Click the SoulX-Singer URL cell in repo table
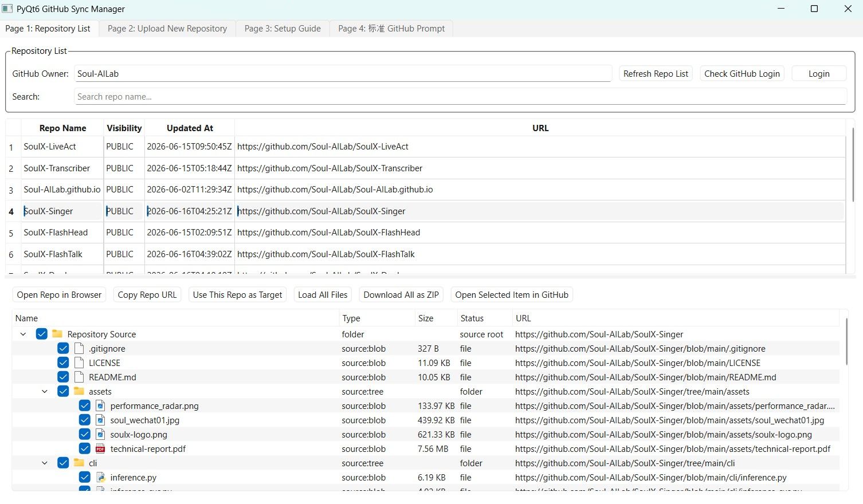The image size is (863, 504). 540,211
